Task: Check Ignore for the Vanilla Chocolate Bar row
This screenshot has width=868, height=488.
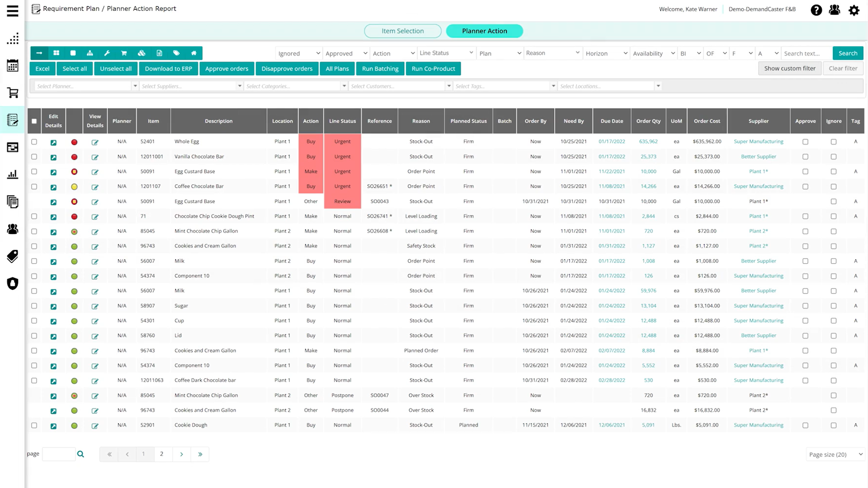Action: click(833, 157)
